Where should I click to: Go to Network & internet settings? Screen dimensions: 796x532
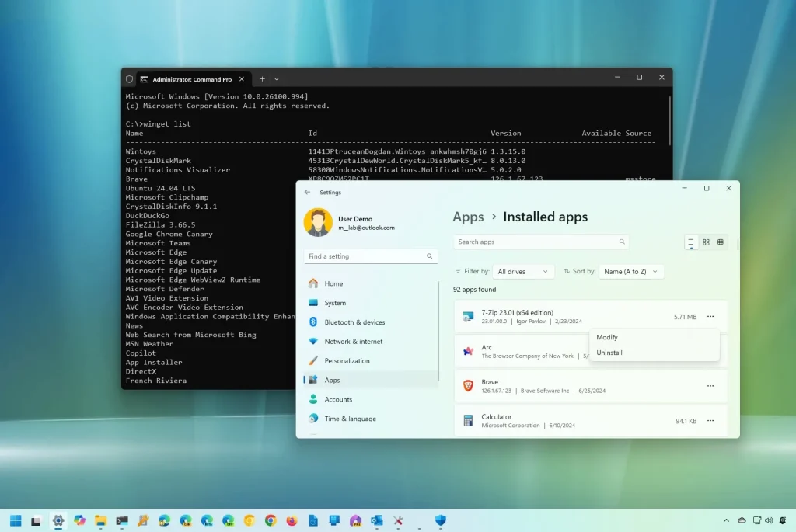(371, 341)
